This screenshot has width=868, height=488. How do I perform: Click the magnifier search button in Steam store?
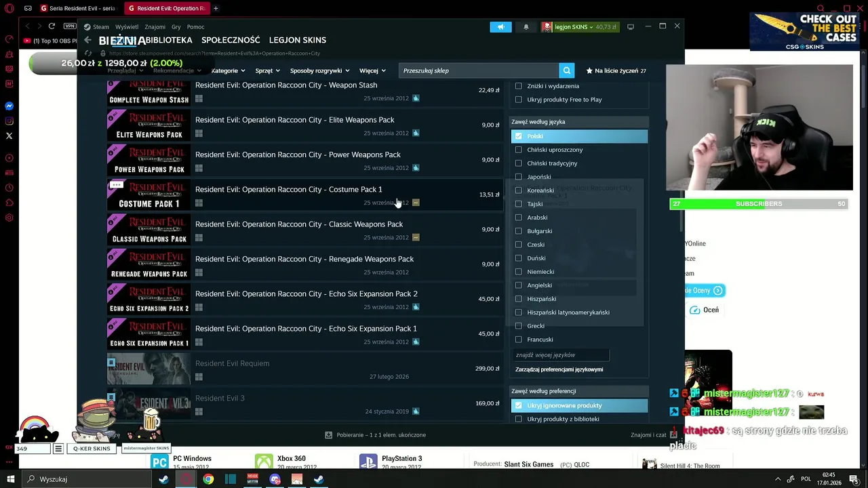(x=567, y=70)
